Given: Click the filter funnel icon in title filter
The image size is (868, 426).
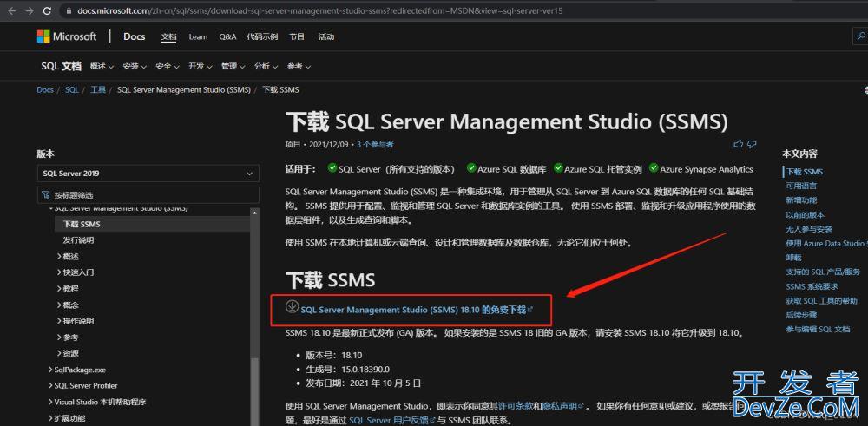Looking at the screenshot, I should click(x=46, y=194).
